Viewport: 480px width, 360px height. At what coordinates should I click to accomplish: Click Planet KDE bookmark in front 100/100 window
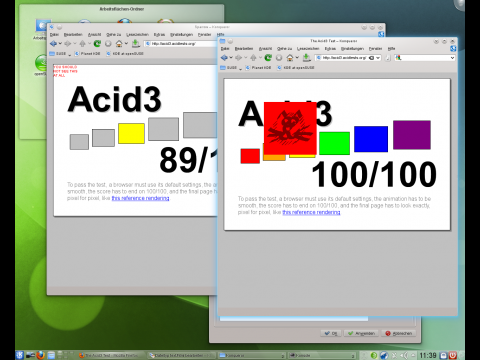click(x=258, y=68)
